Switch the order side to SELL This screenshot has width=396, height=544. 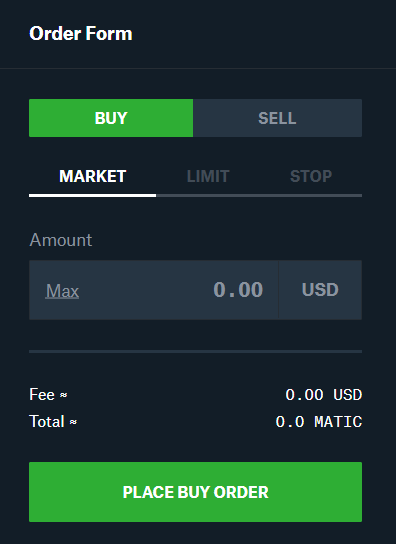[x=277, y=118]
